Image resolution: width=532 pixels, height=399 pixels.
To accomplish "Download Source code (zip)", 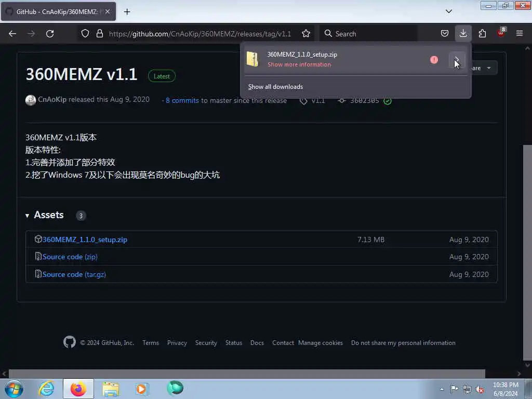I will pyautogui.click(x=70, y=257).
